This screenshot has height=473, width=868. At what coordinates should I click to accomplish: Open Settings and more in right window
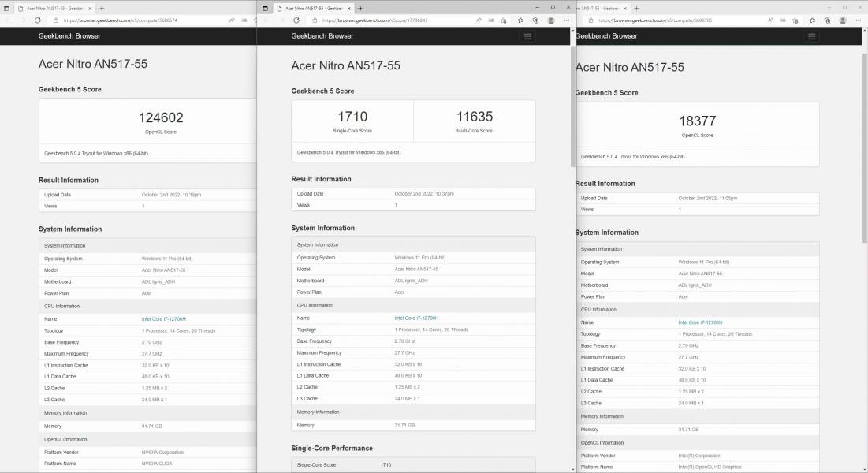click(858, 20)
